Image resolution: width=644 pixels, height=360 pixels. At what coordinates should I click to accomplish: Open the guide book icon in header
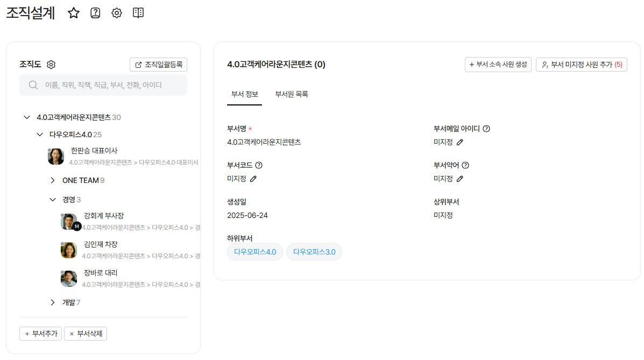coord(138,13)
